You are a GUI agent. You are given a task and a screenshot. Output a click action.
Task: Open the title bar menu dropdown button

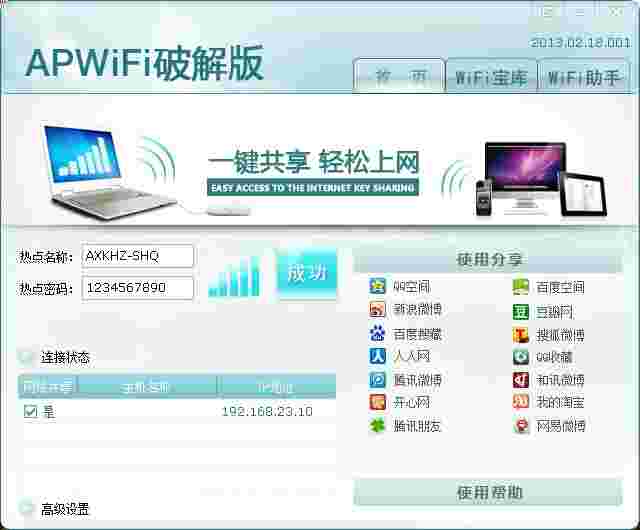tap(547, 11)
